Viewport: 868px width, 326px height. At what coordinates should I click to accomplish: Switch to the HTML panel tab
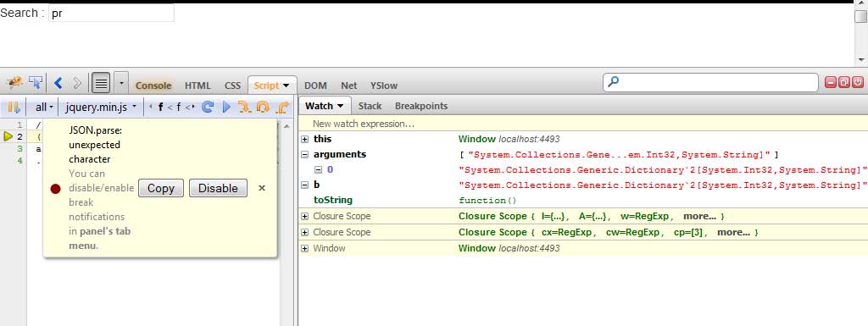[x=198, y=86]
